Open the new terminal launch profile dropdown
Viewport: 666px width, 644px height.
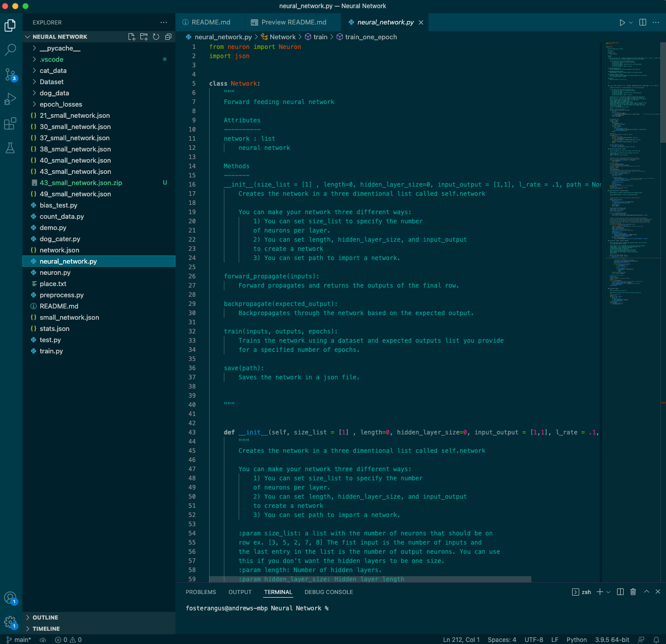[608, 592]
